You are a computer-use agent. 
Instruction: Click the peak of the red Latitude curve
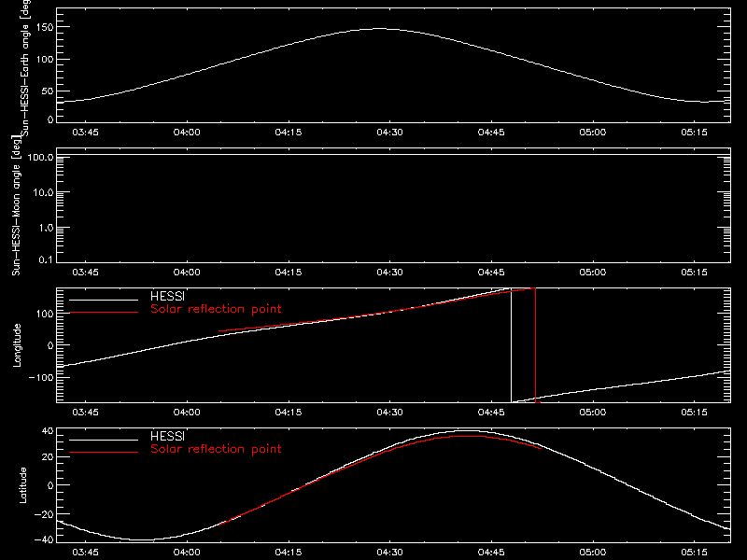pos(470,436)
